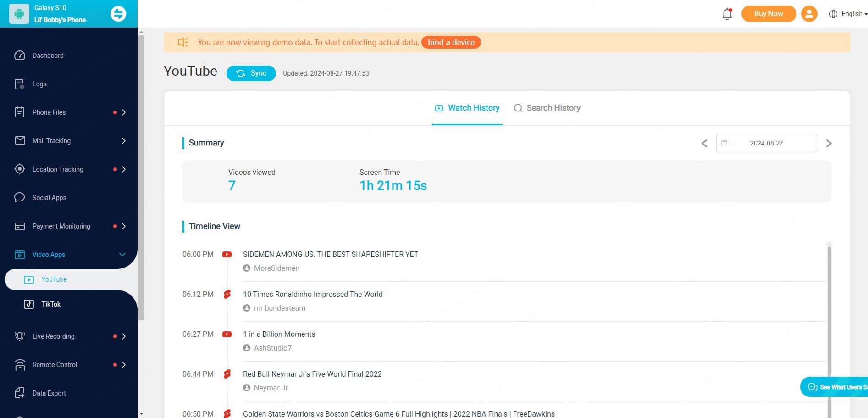Click the bind a device button

451,42
